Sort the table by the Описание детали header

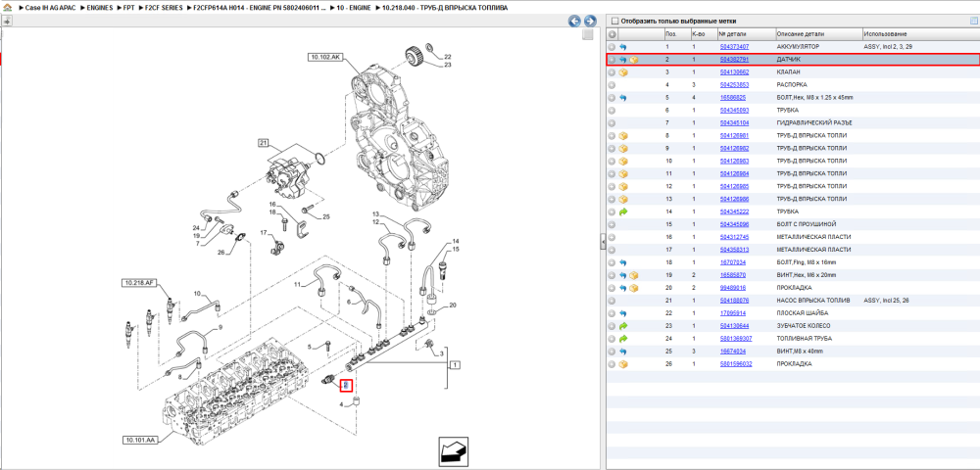click(x=817, y=34)
